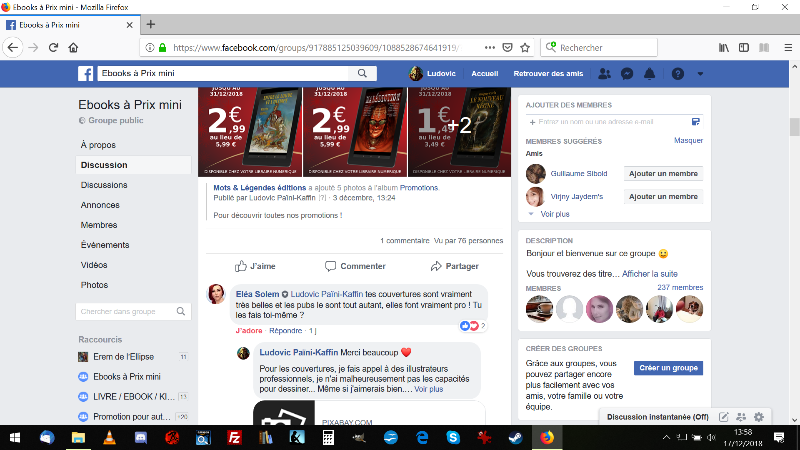800x450 pixels.
Task: Add Guillaume Sibold as a member
Action: point(664,173)
